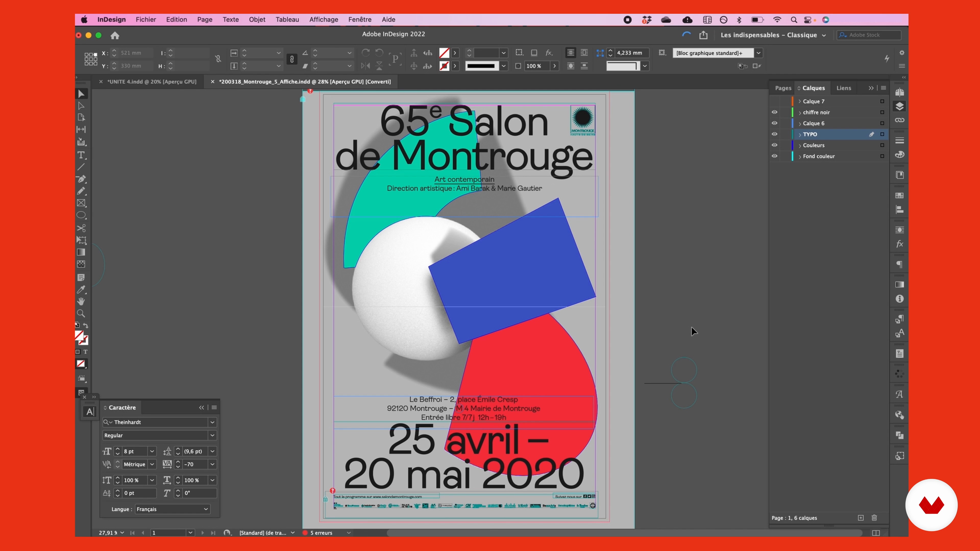Select the Gradient Swatch tool
Screen dimensions: 980x551
point(81,252)
